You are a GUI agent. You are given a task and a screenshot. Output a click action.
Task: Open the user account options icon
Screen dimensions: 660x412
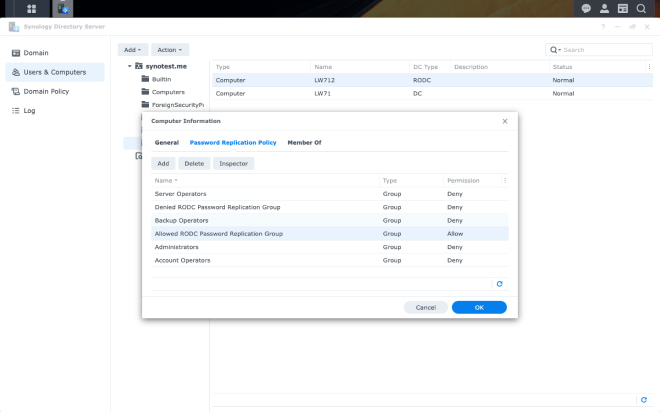[x=605, y=8]
